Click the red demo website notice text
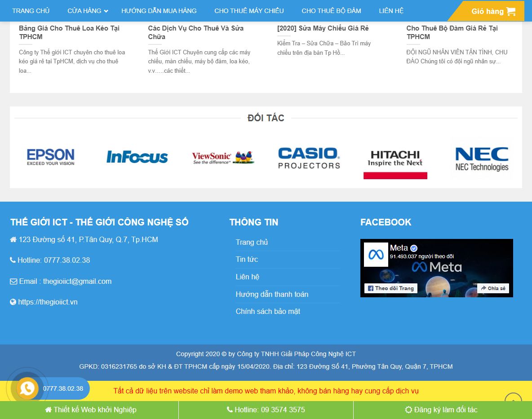This screenshot has height=419, width=532. pos(266,391)
